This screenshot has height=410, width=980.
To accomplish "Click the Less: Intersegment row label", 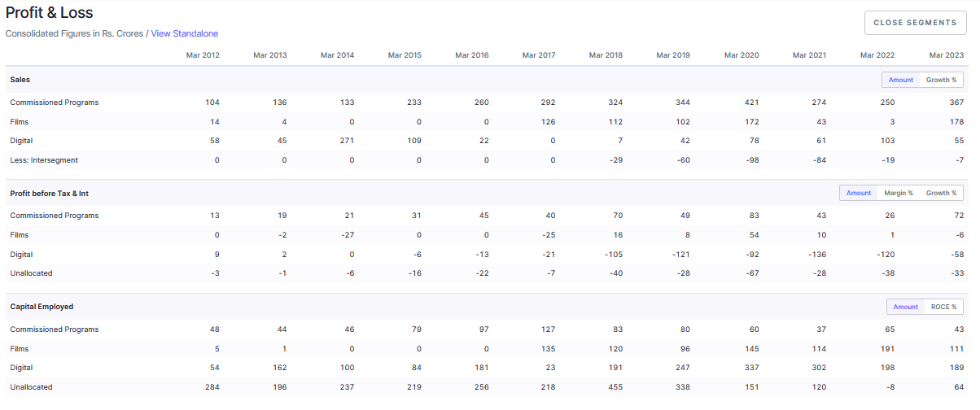I will point(44,160).
